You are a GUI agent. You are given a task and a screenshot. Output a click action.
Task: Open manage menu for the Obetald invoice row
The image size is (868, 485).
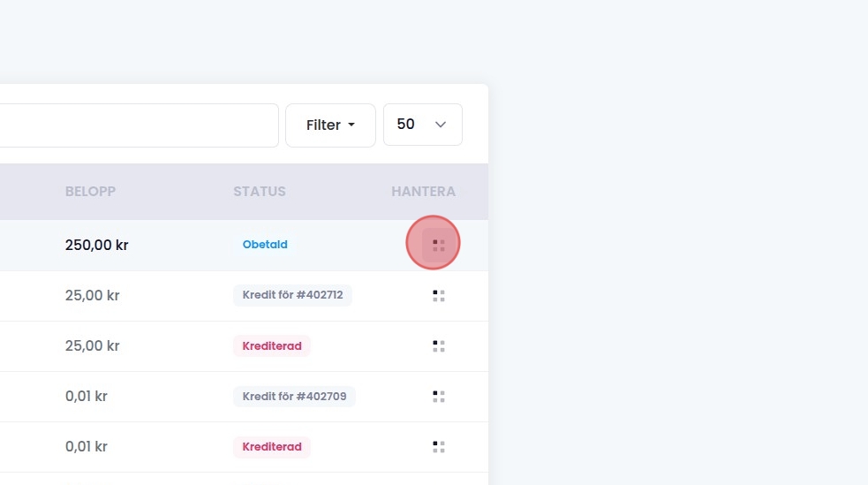[x=438, y=245]
